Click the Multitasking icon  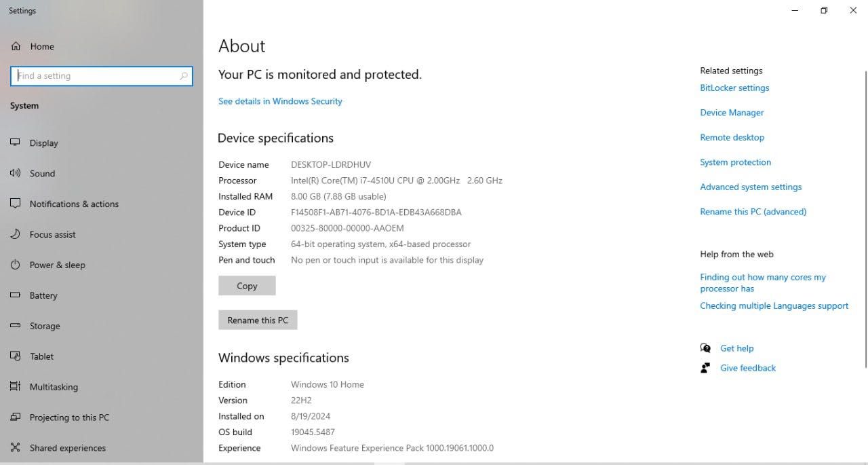(x=16, y=387)
